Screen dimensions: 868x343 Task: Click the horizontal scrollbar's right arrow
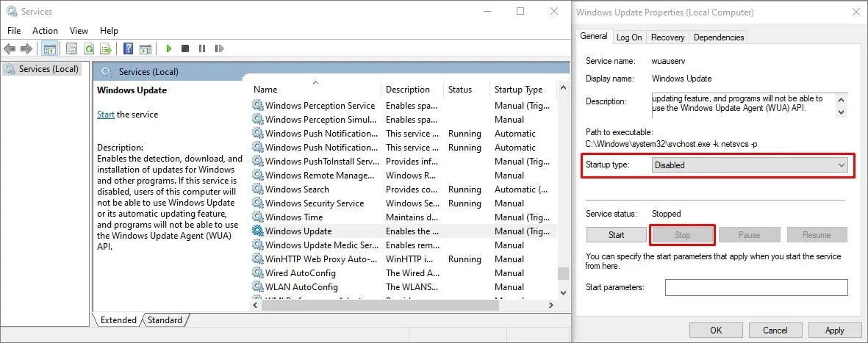coord(550,305)
